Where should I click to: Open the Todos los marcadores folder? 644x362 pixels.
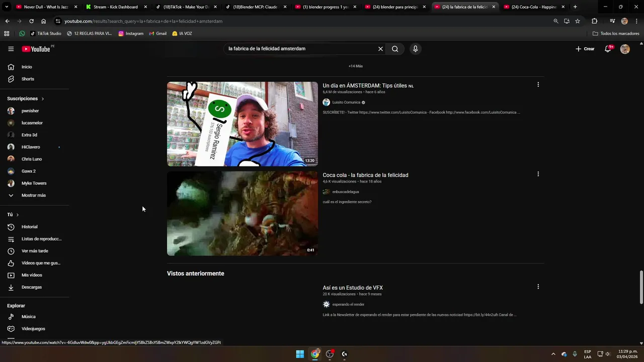click(616, 34)
